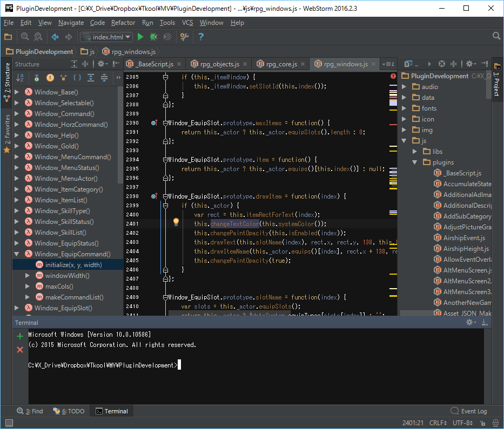Expand the Window_EquipSlot() node
The image size is (504, 429).
click(17, 308)
